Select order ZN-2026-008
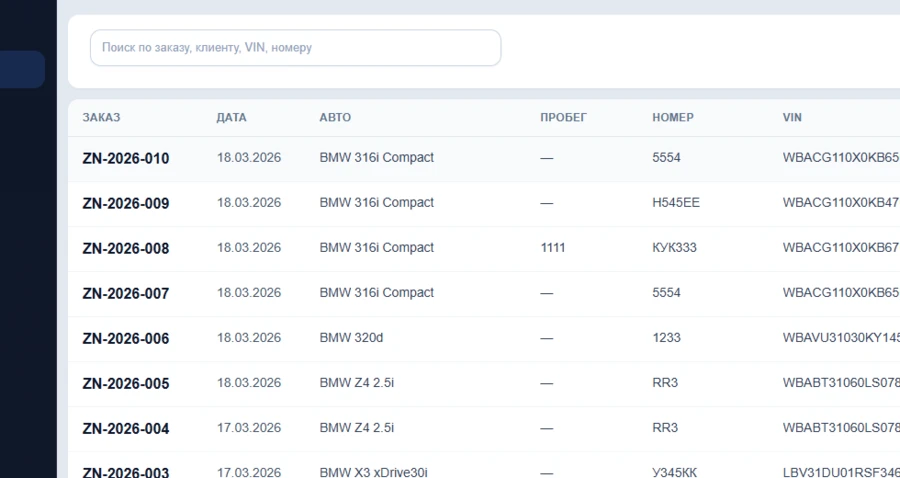900x478 pixels. [x=126, y=249]
